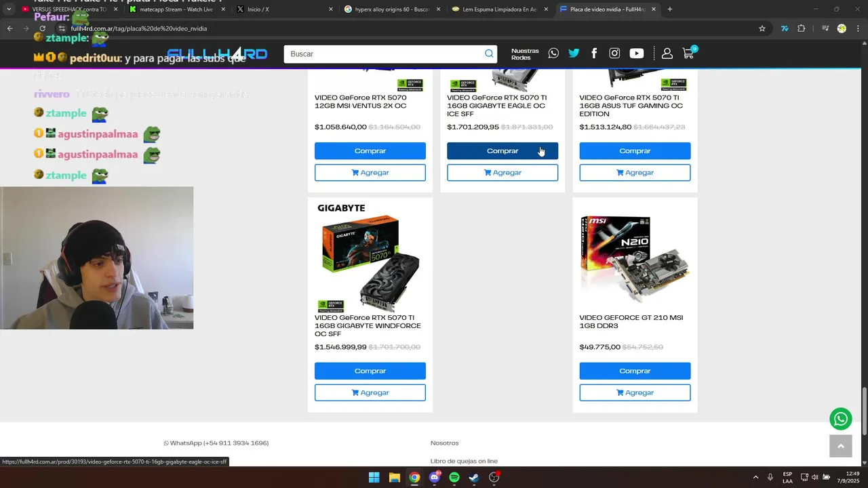Open the shopping cart icon
This screenshot has width=868, height=488.
688,53
